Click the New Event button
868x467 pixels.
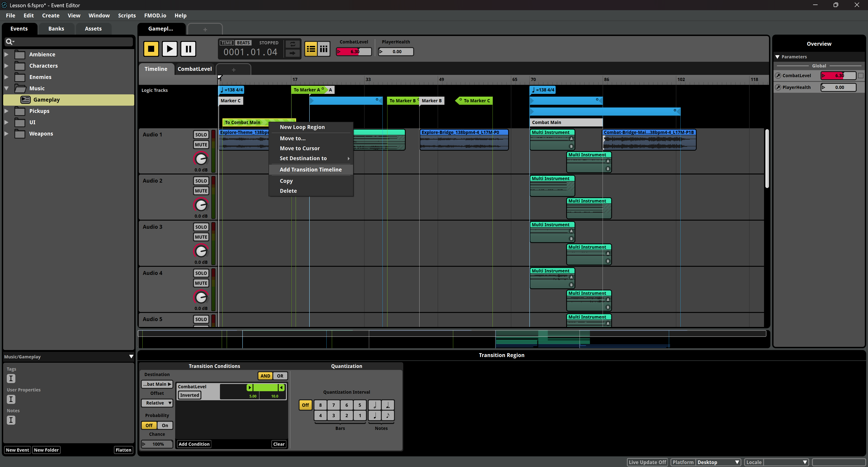(x=17, y=450)
